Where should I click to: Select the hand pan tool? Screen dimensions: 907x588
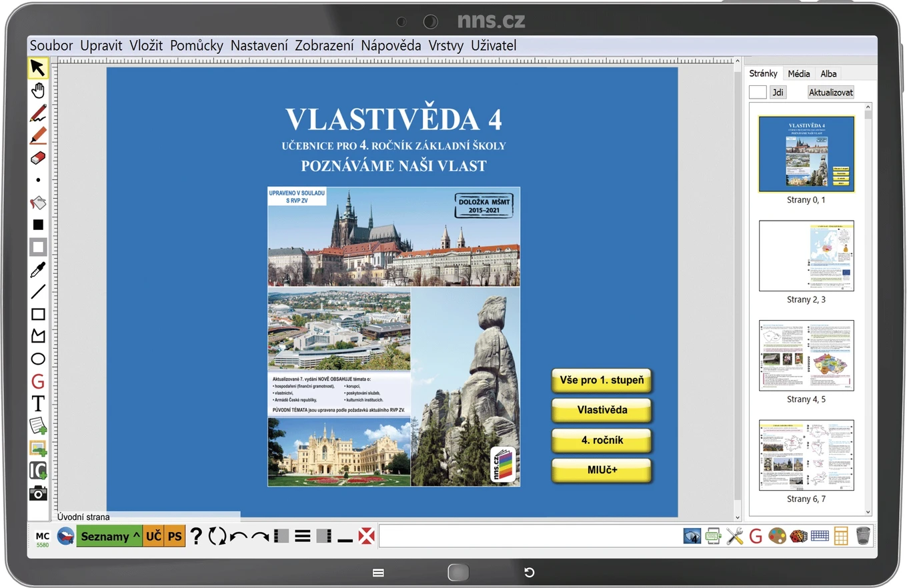38,91
